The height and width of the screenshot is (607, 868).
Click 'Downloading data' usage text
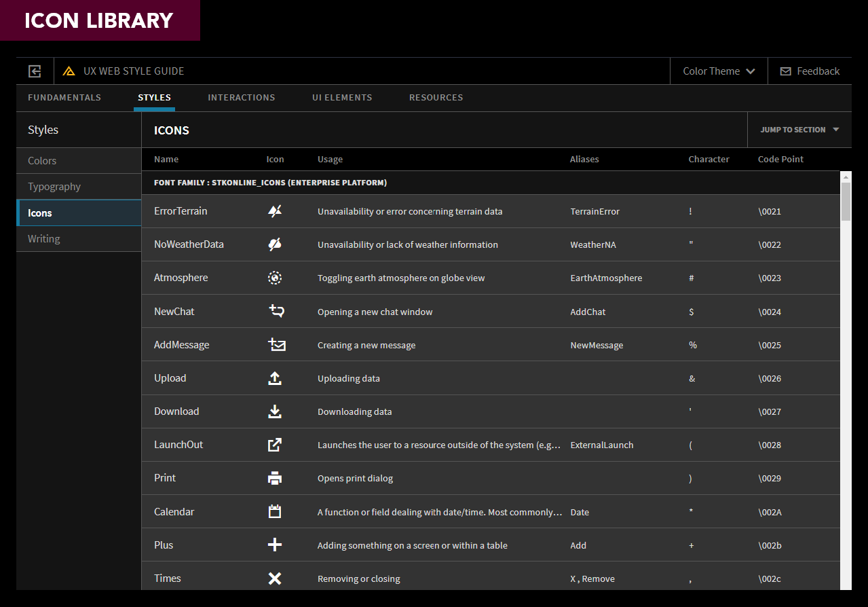pos(354,411)
